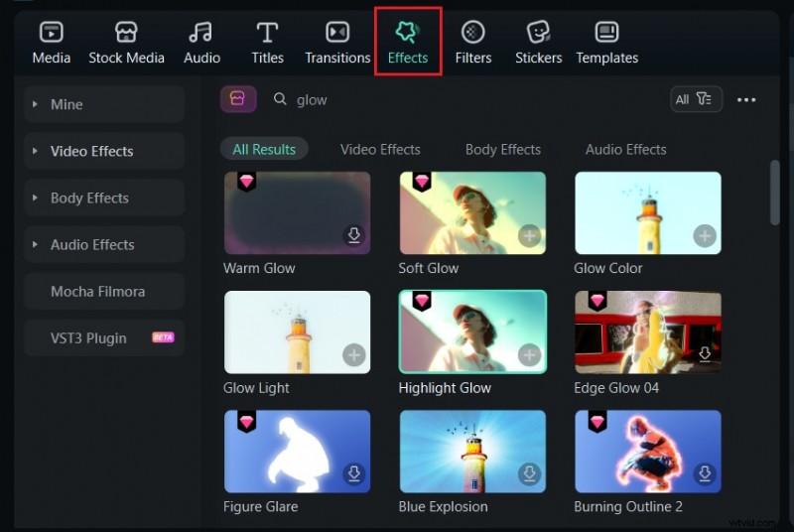Select the Highlight Glow thumbnail
The image size is (794, 532).
click(472, 332)
